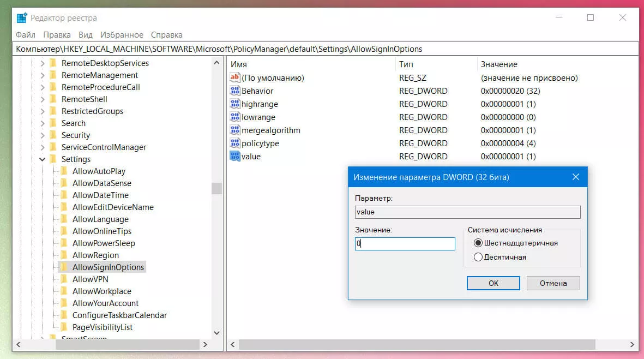Select the Десятичная radio button
This screenshot has height=359, width=644.
478,257
